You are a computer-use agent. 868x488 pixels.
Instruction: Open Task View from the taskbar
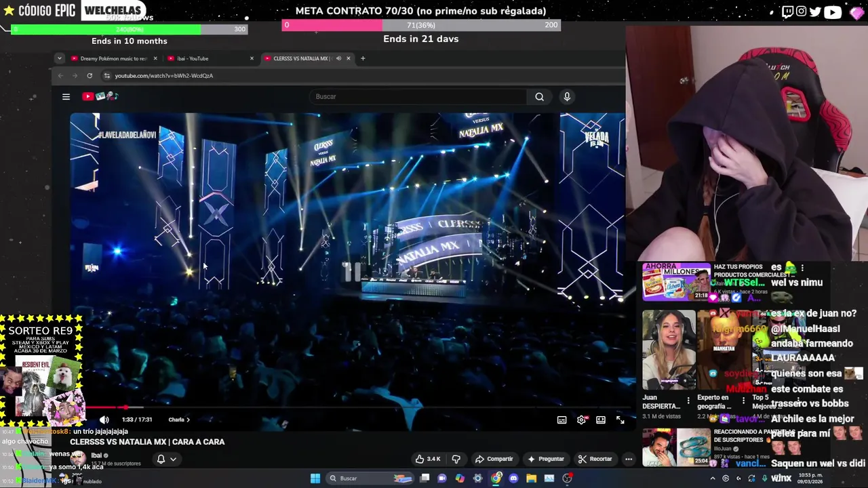pos(425,479)
